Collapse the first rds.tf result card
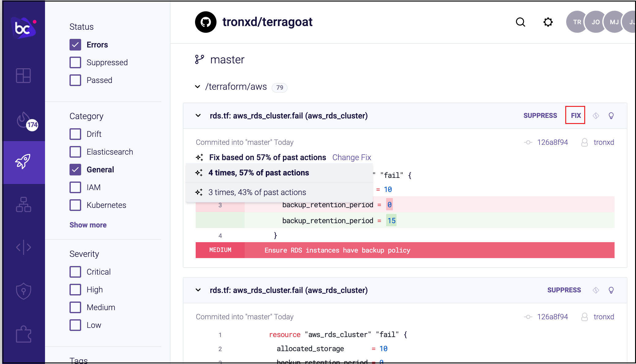The width and height of the screenshot is (636, 364). [x=198, y=116]
